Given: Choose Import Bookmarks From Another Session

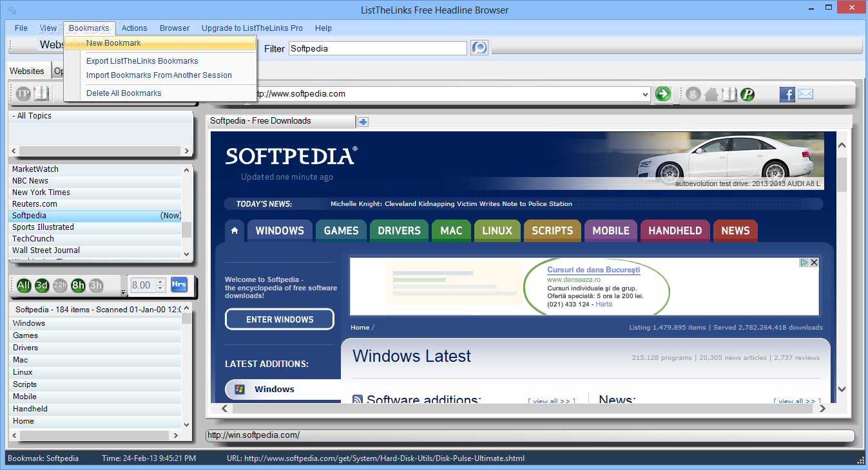Looking at the screenshot, I should point(160,75).
